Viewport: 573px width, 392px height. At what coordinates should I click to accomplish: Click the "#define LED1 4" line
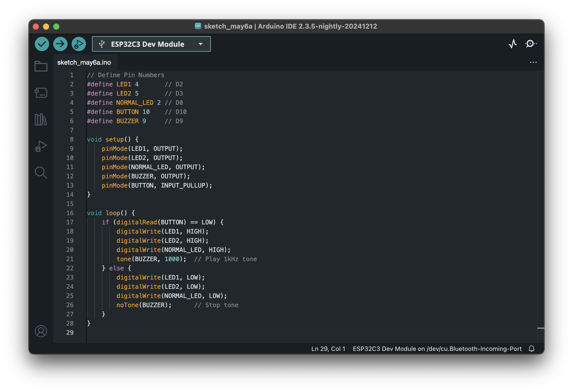coord(113,84)
